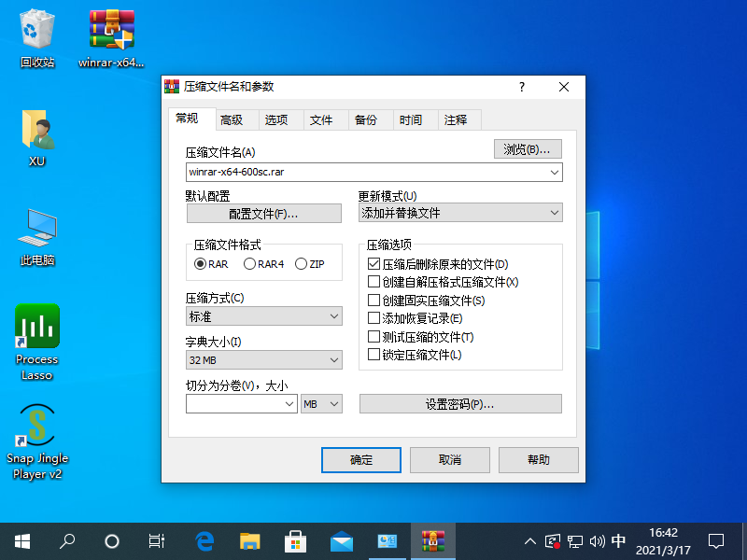
Task: Click the dialog help question mark icon
Action: [x=521, y=86]
